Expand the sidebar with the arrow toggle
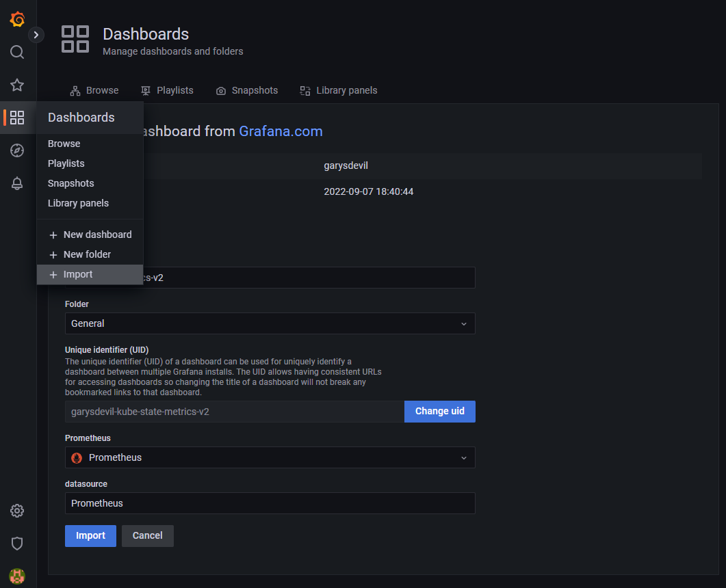 36,35
